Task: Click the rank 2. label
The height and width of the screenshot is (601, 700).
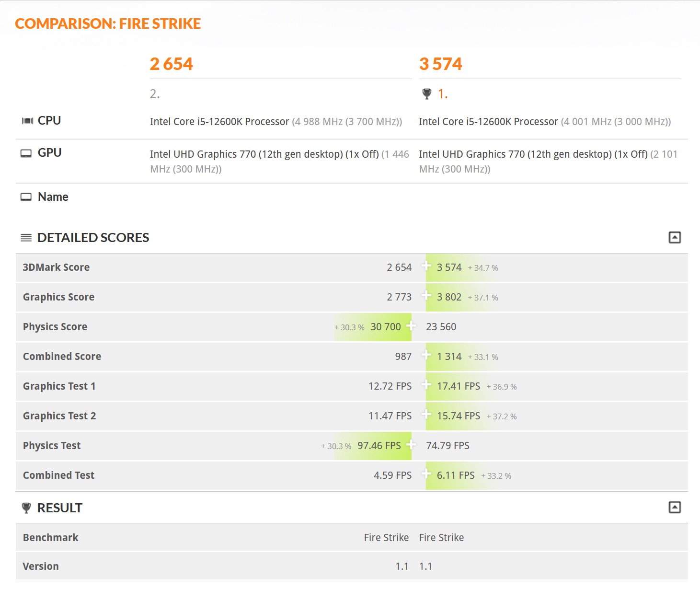Action: click(x=155, y=94)
